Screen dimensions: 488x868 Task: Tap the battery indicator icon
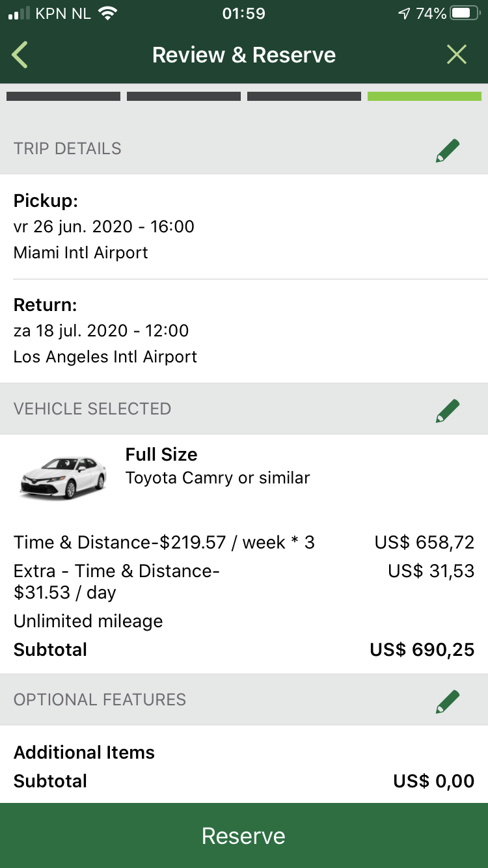[465, 14]
